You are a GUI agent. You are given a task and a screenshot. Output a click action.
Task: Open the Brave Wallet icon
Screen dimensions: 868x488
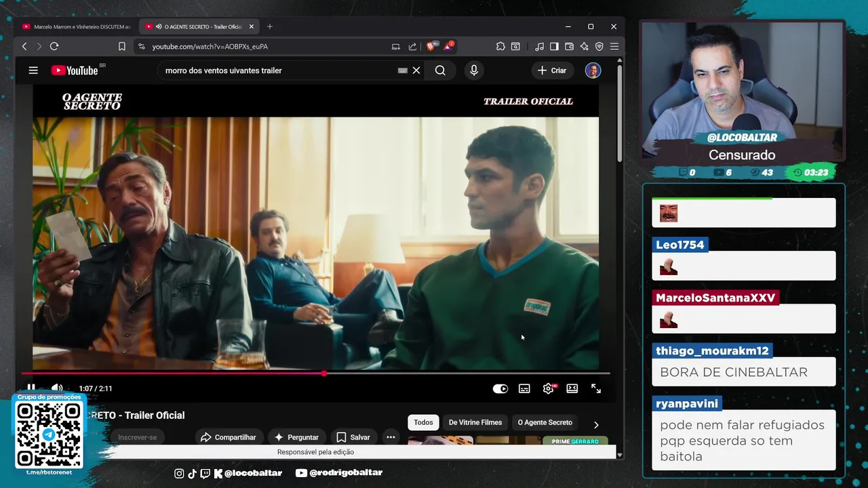[x=569, y=46]
